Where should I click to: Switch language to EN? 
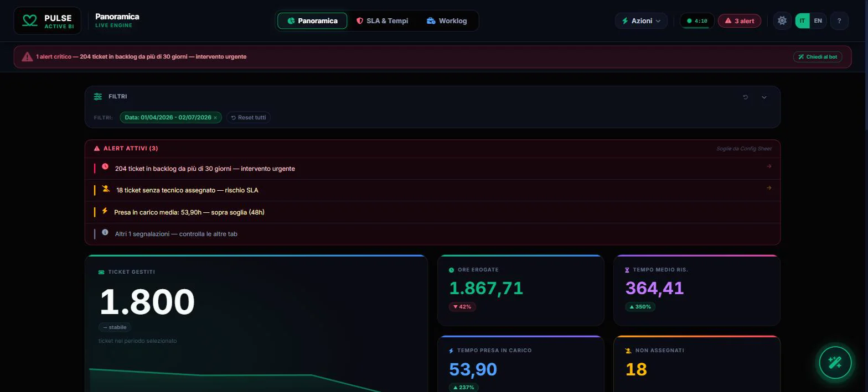tap(818, 21)
